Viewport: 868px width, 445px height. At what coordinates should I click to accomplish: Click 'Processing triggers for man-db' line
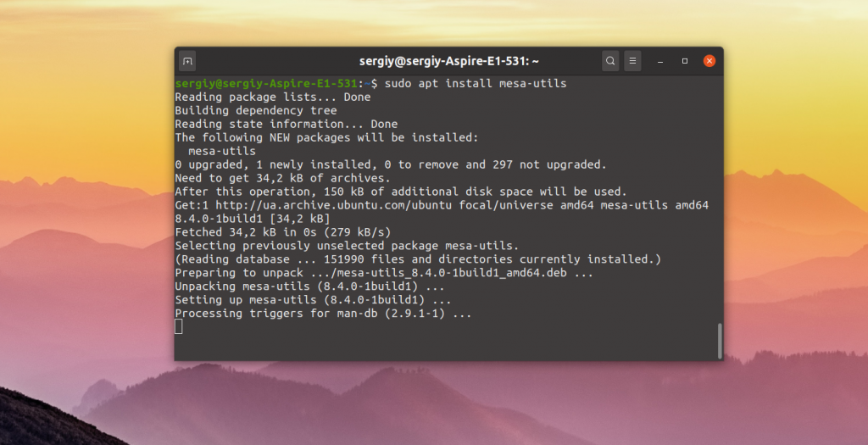click(x=323, y=314)
